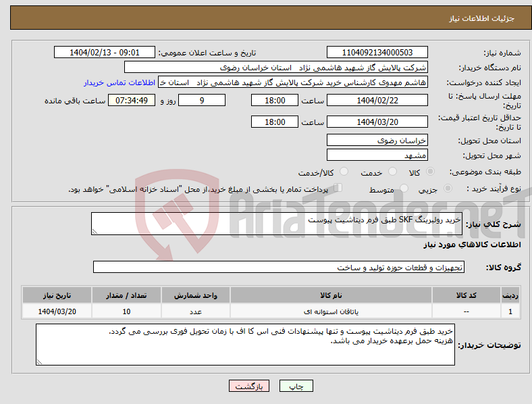Click the price validity time 18:00 field

275,122
